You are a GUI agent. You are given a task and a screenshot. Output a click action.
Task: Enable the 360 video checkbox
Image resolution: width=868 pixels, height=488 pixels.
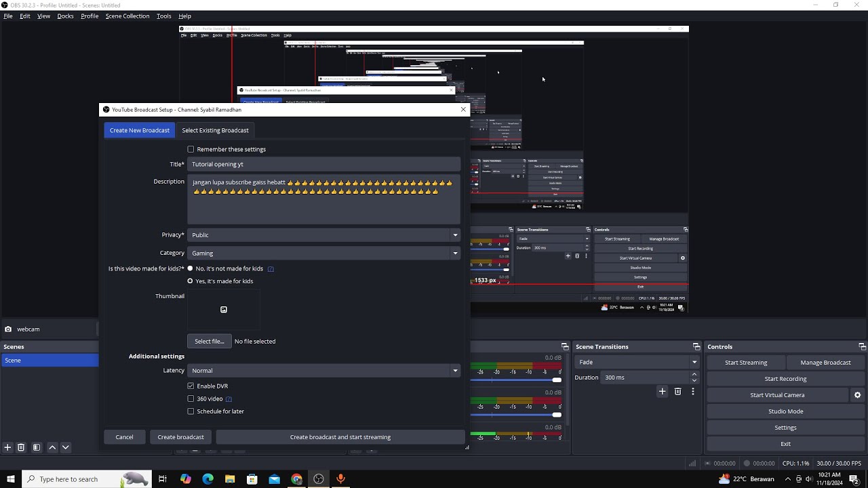(x=191, y=399)
